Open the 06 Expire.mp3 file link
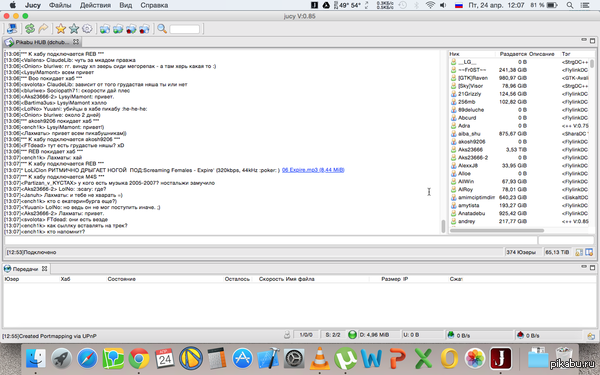The width and height of the screenshot is (600, 375). coord(313,170)
